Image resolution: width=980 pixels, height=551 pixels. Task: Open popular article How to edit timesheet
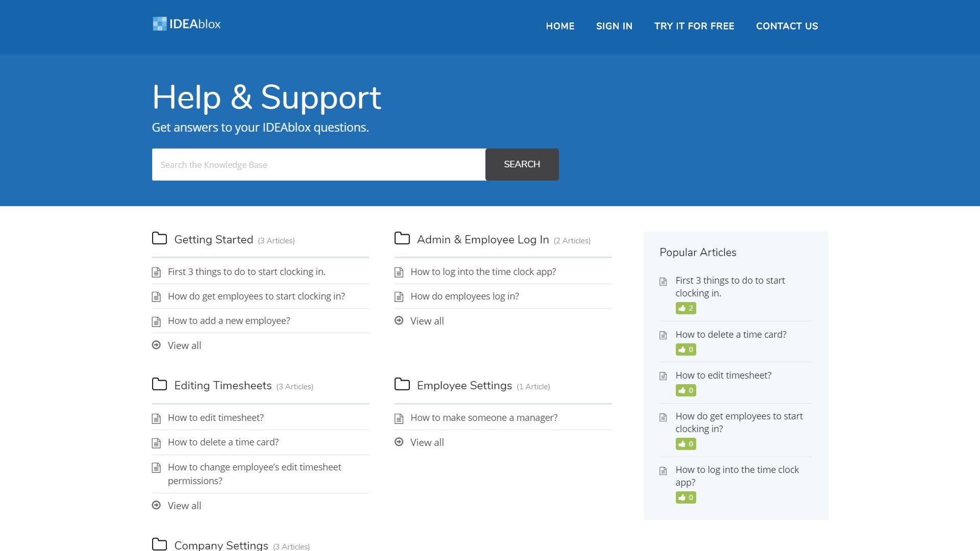click(723, 375)
